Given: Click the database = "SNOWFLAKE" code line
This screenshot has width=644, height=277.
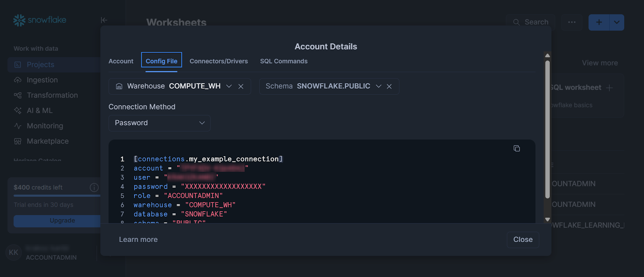Looking at the screenshot, I should (180, 214).
